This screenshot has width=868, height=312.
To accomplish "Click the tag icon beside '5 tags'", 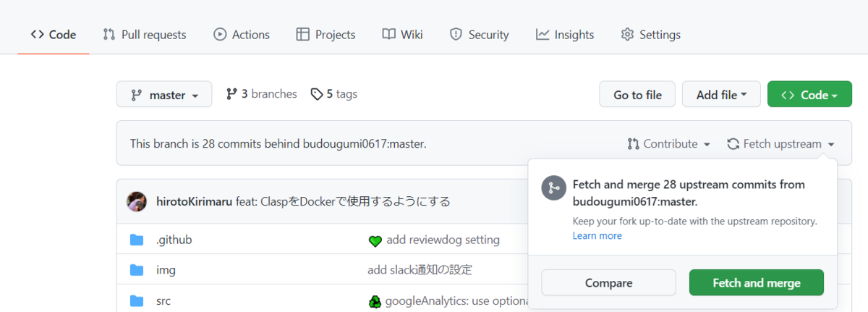I will point(316,94).
